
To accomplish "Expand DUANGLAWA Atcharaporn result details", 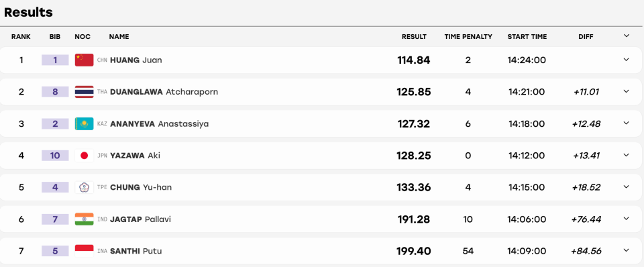I will tap(627, 91).
